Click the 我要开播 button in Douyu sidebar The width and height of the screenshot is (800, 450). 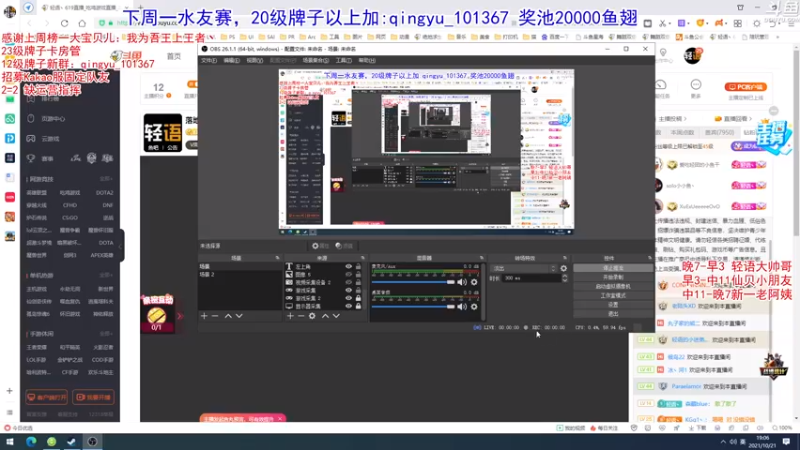(x=93, y=397)
